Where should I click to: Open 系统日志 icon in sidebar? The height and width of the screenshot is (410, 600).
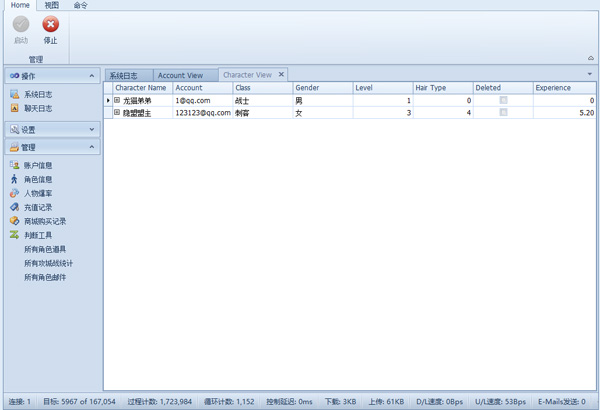15,94
